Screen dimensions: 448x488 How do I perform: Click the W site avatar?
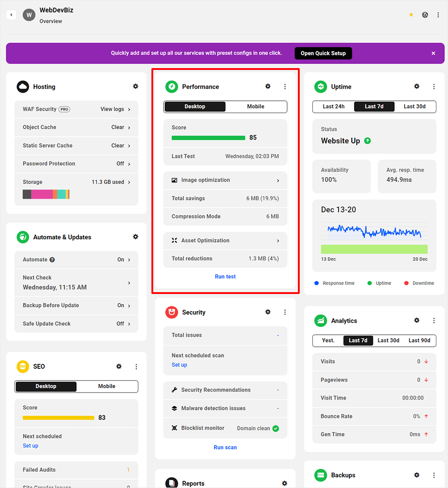point(29,15)
